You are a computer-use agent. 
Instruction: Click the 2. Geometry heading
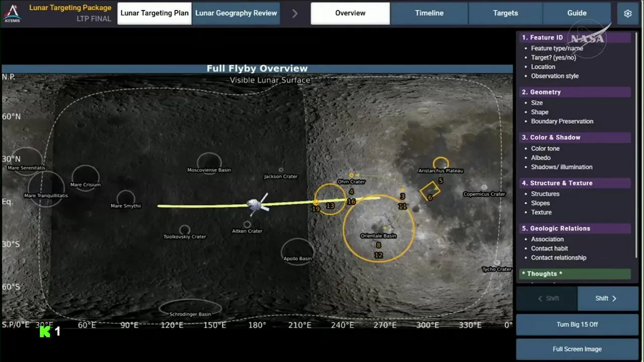pos(575,92)
